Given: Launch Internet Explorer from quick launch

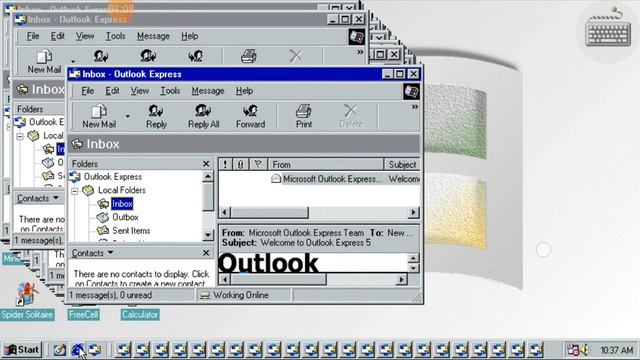Looking at the screenshot, I should (78, 350).
